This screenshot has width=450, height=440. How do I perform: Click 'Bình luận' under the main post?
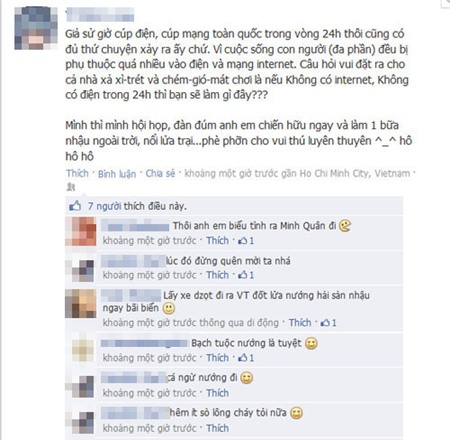[117, 174]
